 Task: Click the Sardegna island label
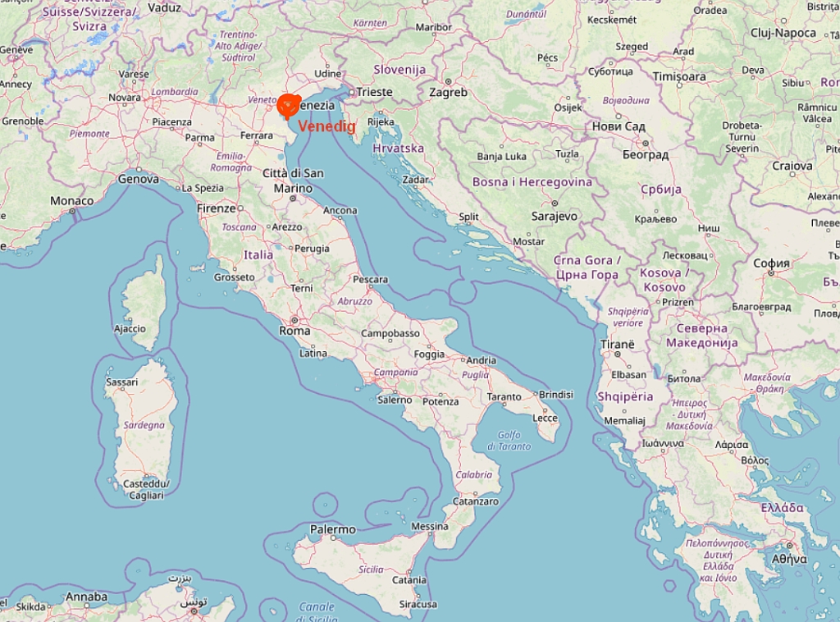[x=144, y=425]
